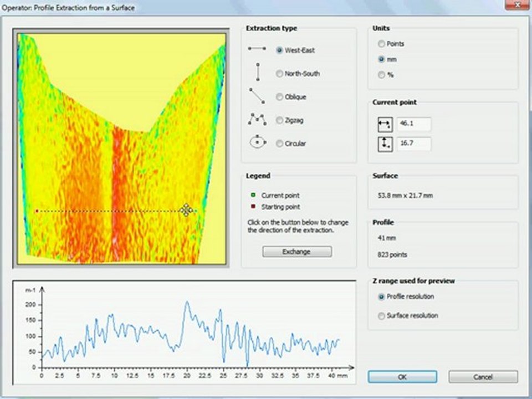Viewport: 532px width, 399px height.
Task: Click the red starting point on the surface map
Action: click(x=37, y=211)
